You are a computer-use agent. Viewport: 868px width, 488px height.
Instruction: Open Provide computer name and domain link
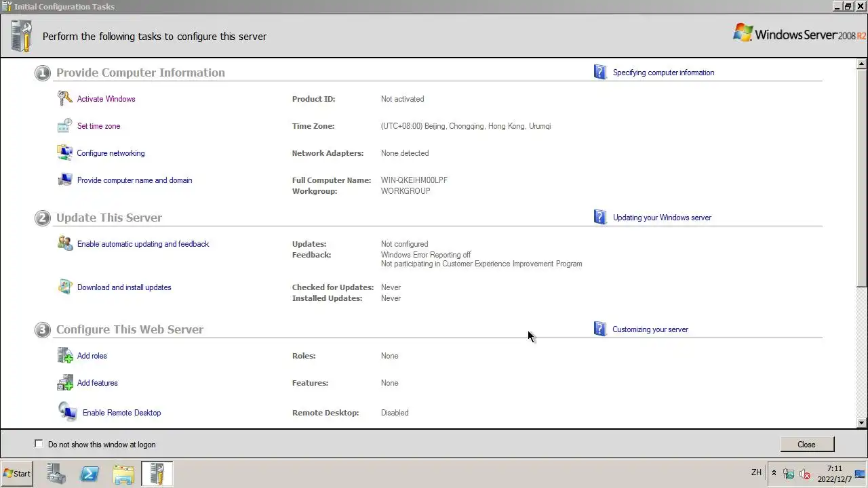tap(135, 180)
